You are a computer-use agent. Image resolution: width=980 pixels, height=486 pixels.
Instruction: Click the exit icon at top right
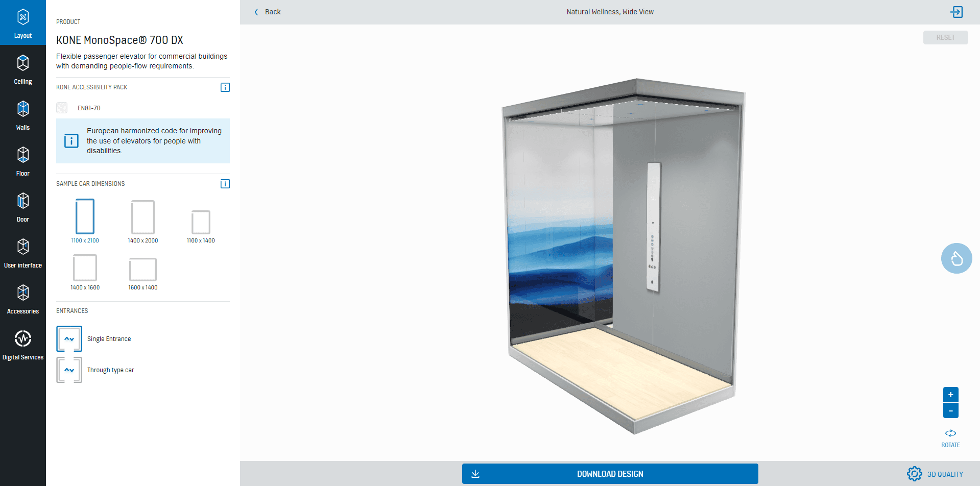(957, 12)
